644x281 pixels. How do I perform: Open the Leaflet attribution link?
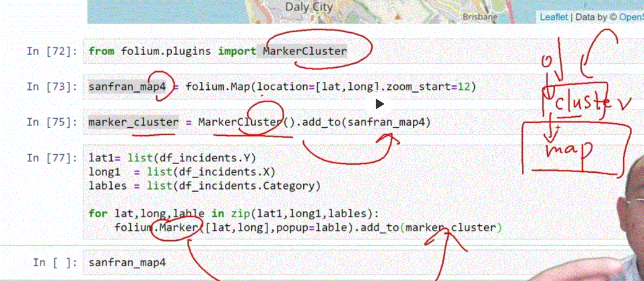553,17
